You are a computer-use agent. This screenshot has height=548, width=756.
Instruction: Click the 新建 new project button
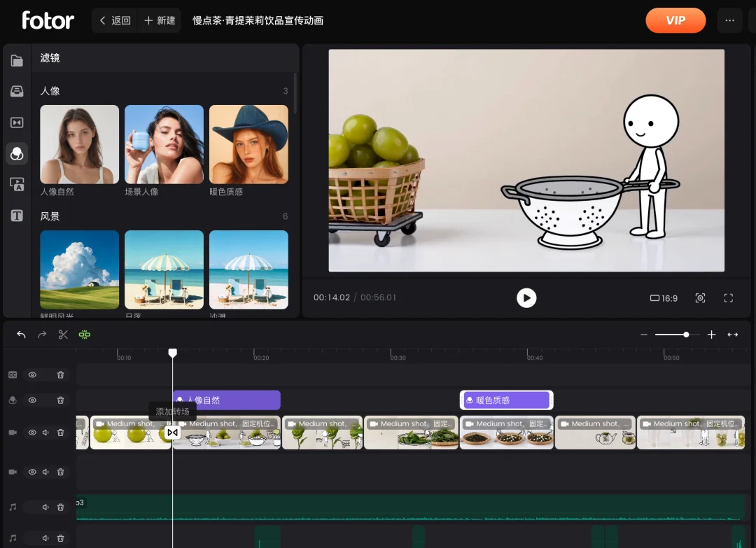point(160,20)
